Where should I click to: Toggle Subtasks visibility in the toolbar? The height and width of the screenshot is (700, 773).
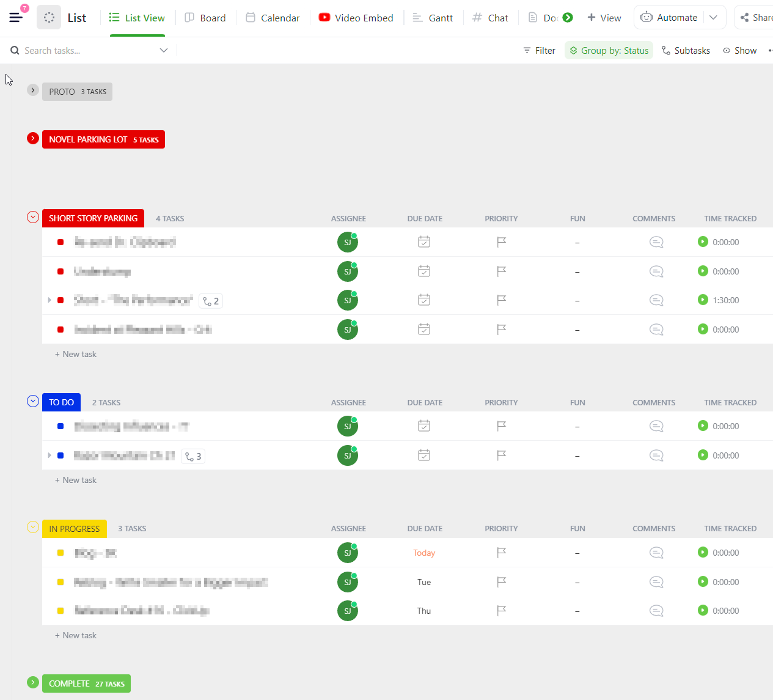pos(686,50)
